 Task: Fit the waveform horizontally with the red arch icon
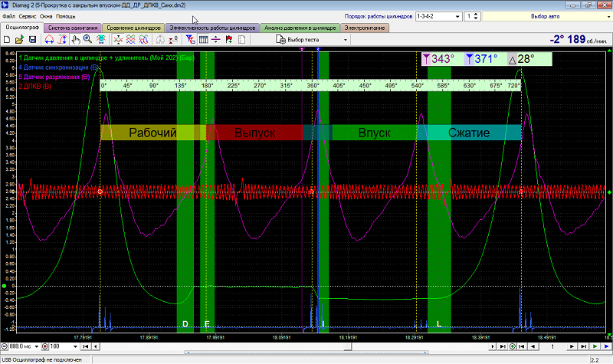49,40
